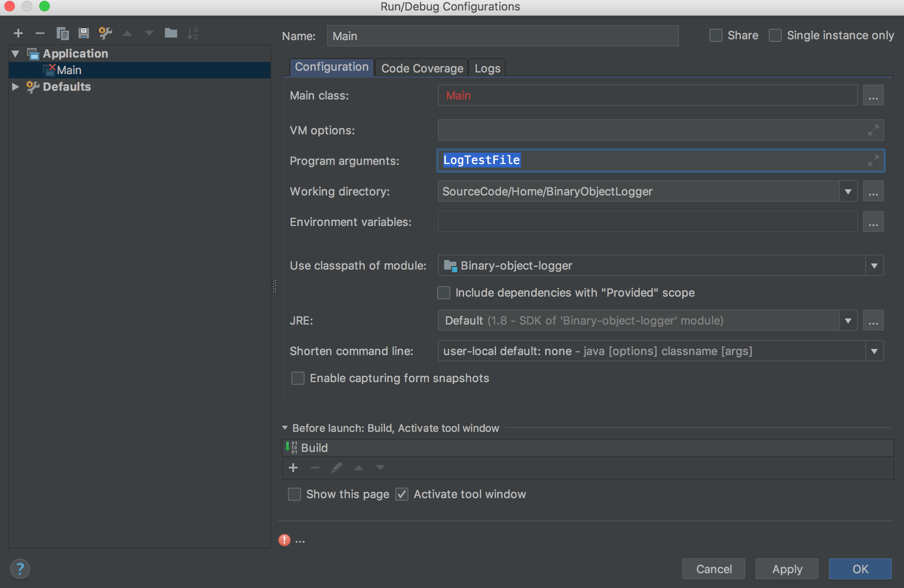Image resolution: width=904 pixels, height=588 pixels.
Task: Click the add new configuration plus icon
Action: (x=18, y=33)
